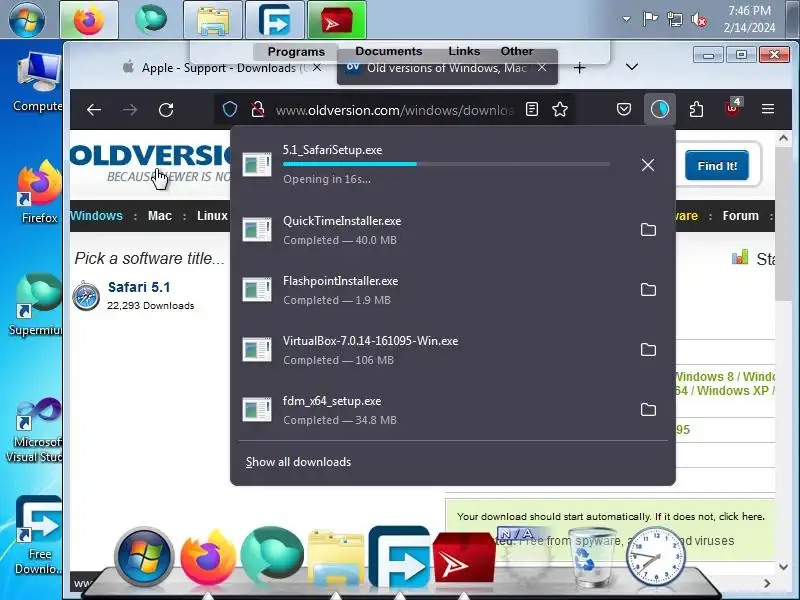Screen dimensions: 800x600
Task: Click the Supermium taskbar button
Action: [151, 19]
